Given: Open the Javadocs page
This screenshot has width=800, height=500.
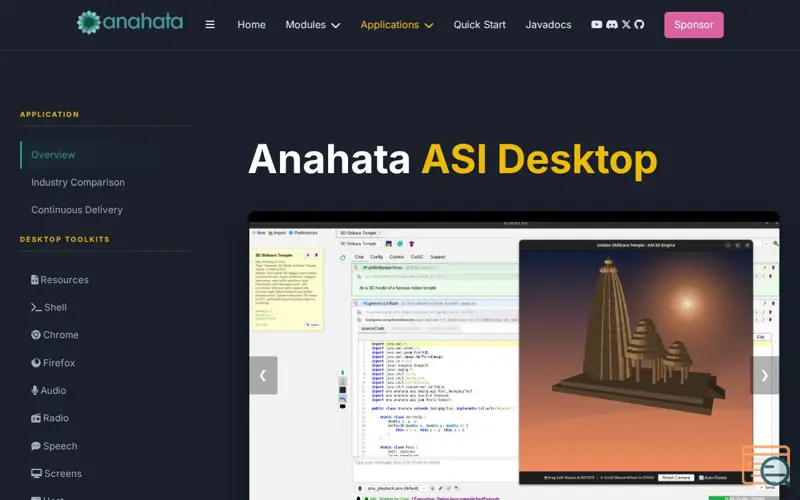Looking at the screenshot, I should [548, 24].
